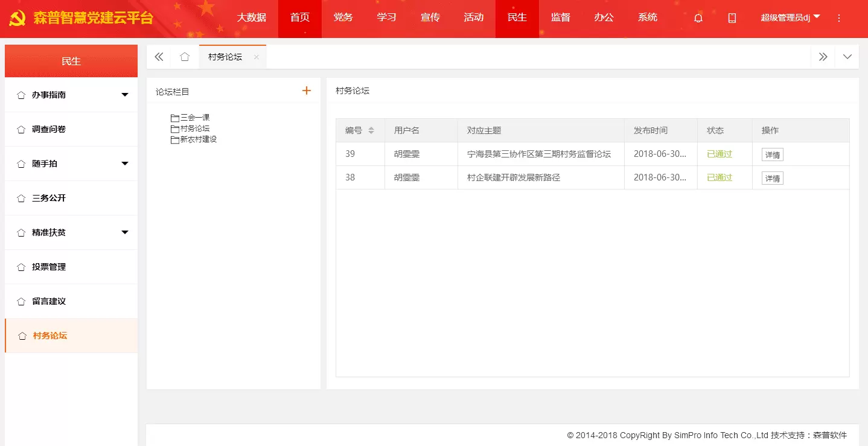The height and width of the screenshot is (446, 868).
Task: Open 随手拍 sidebar item label
Action: (45, 164)
